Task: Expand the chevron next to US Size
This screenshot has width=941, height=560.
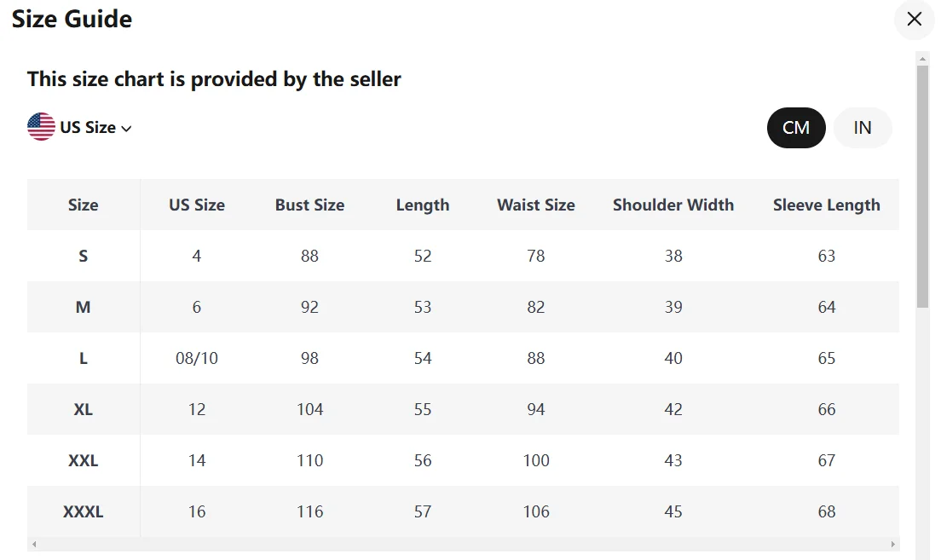Action: coord(126,129)
